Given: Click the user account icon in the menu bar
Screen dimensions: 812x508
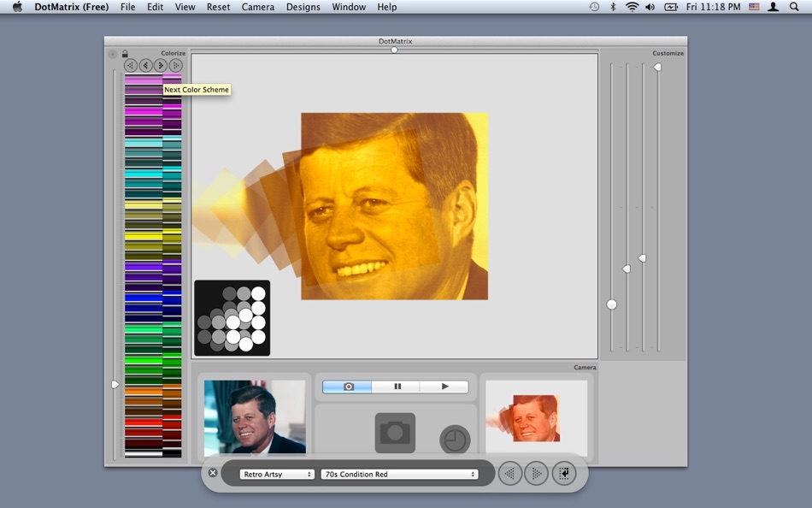Looking at the screenshot, I should click(774, 7).
